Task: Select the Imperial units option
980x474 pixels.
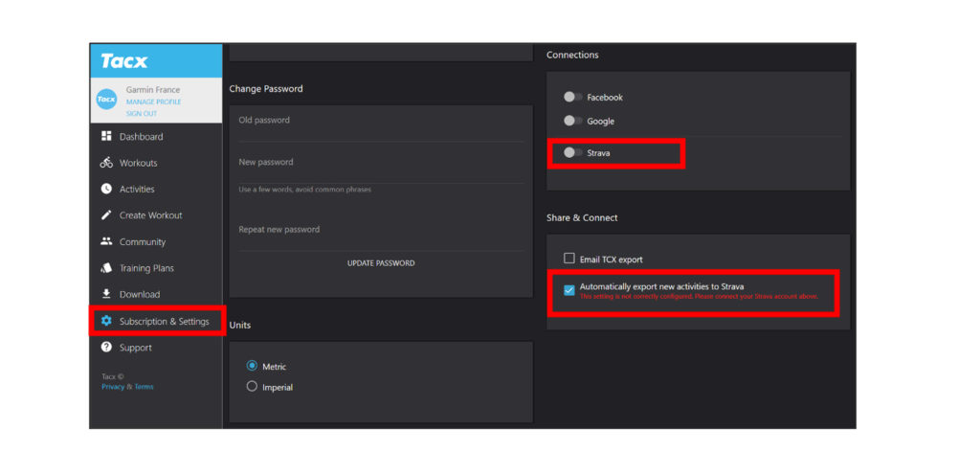Action: point(252,387)
